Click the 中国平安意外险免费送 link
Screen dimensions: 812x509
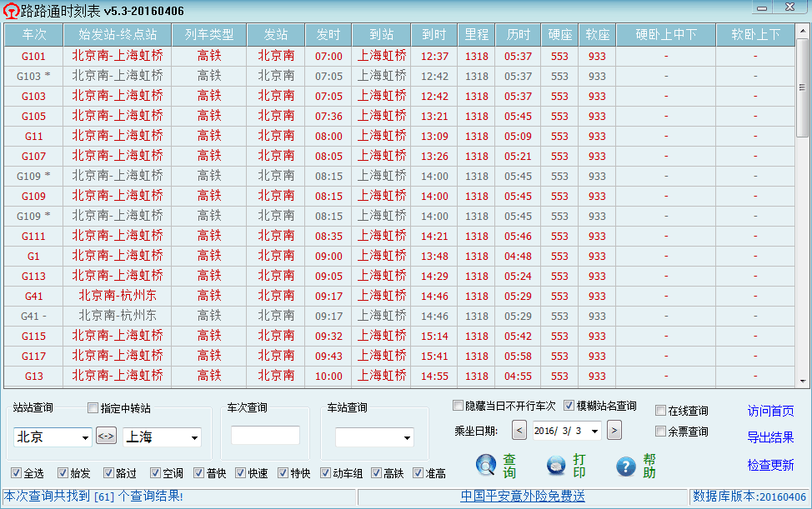pos(523,497)
